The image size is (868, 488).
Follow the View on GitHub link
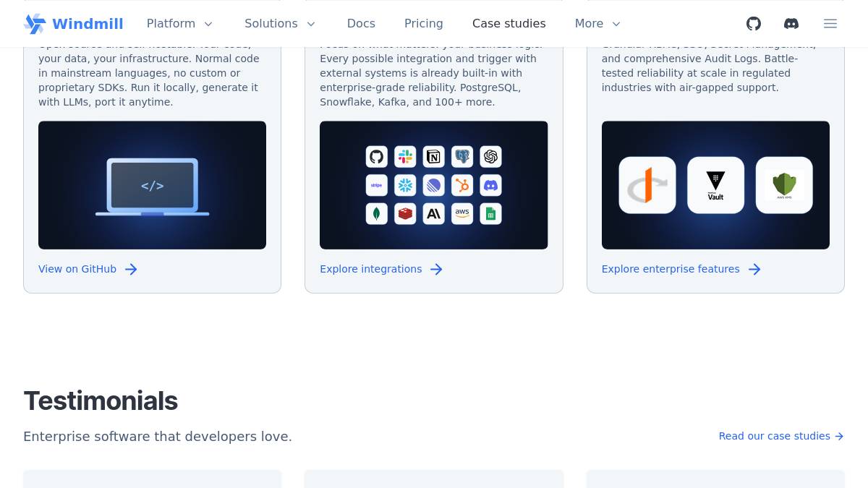coord(77,269)
